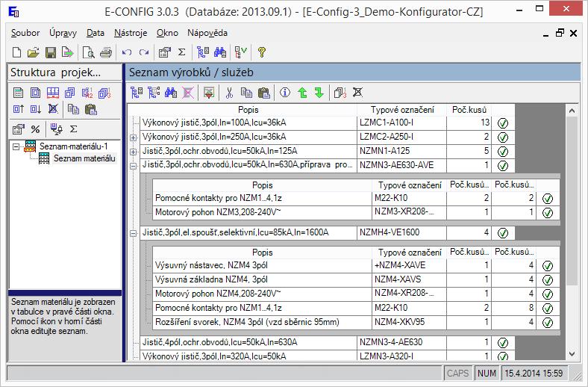The image size is (588, 387).
Task: Click the frame grid icon with red dimension line
Action: (x=53, y=93)
